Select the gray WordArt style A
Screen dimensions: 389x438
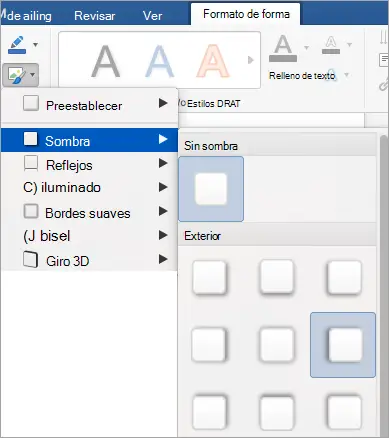pos(106,61)
